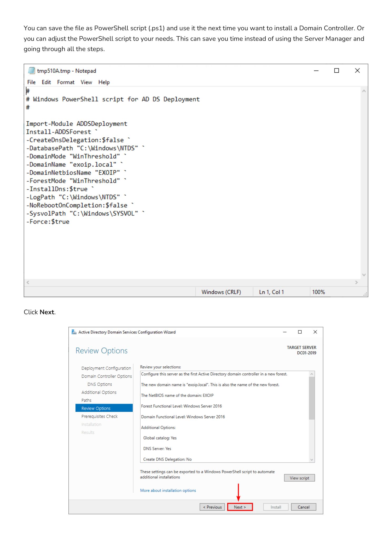Click the review selections scrollbar thumb

pyautogui.click(x=312, y=398)
